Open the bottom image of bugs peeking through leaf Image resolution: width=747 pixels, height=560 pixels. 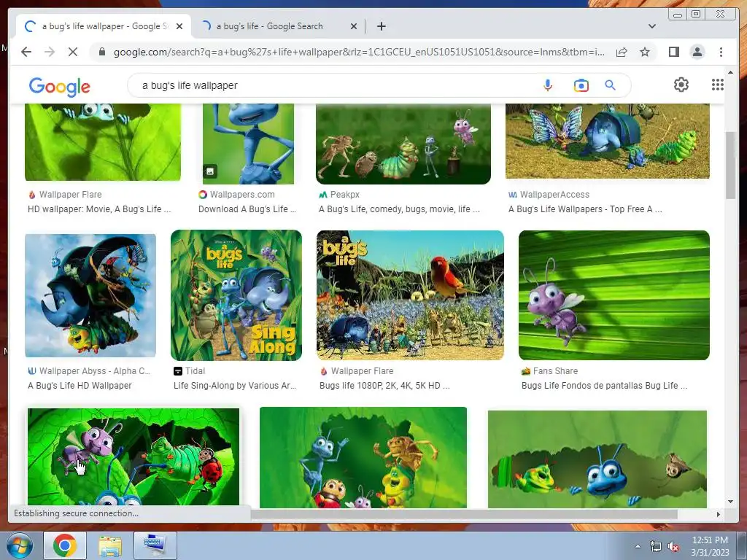click(597, 459)
